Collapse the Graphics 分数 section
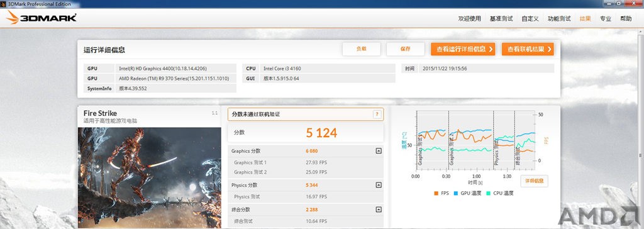This screenshot has height=229, width=644. (x=379, y=151)
